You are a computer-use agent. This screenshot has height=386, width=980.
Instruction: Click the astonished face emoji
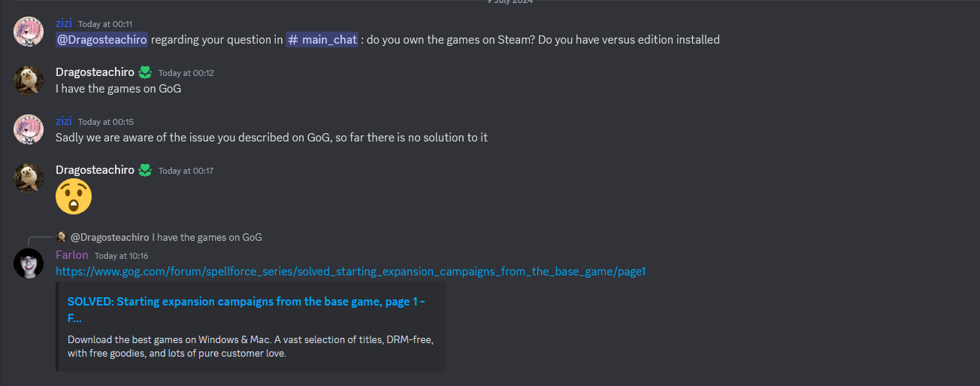74,196
